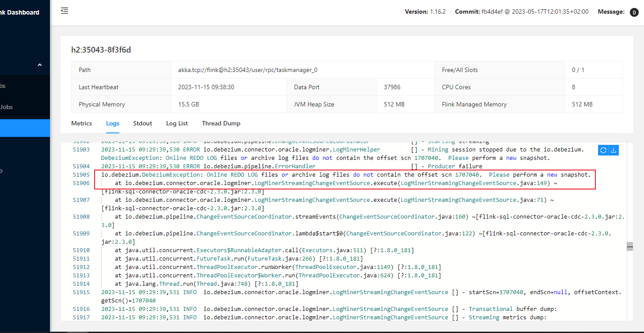Click the Last Heartbeat label cell
The image size is (644, 333).
click(x=121, y=87)
